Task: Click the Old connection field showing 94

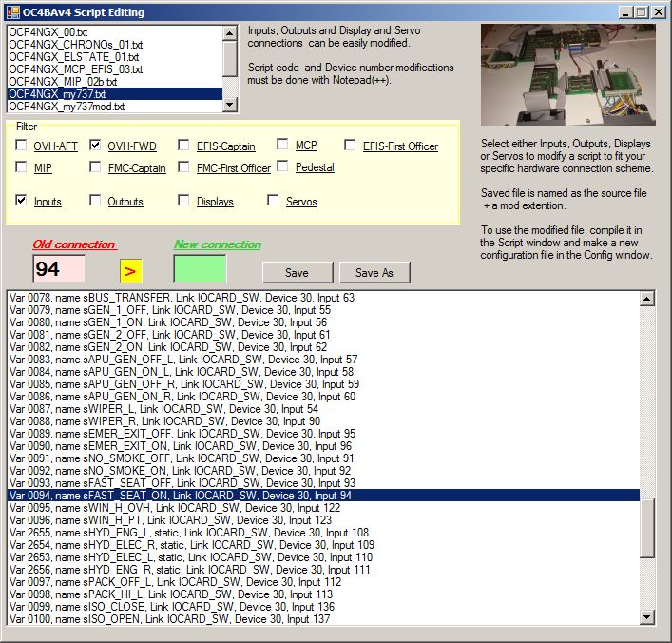Action: [59, 269]
